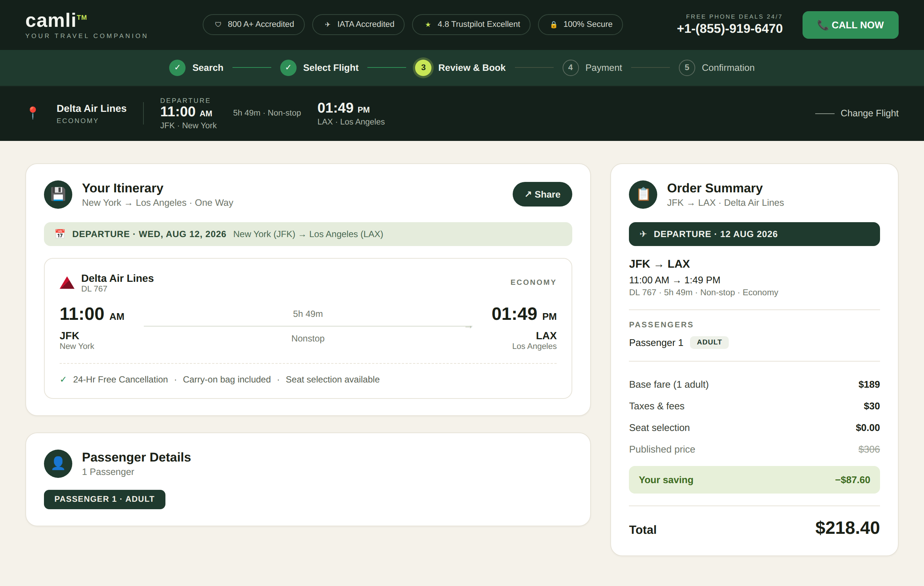Click the shield icon in 800 A+ Accredited badge
The width and height of the screenshot is (924, 586).
218,25
